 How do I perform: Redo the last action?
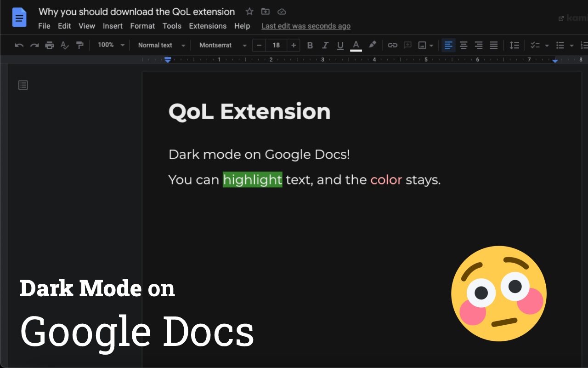point(34,45)
